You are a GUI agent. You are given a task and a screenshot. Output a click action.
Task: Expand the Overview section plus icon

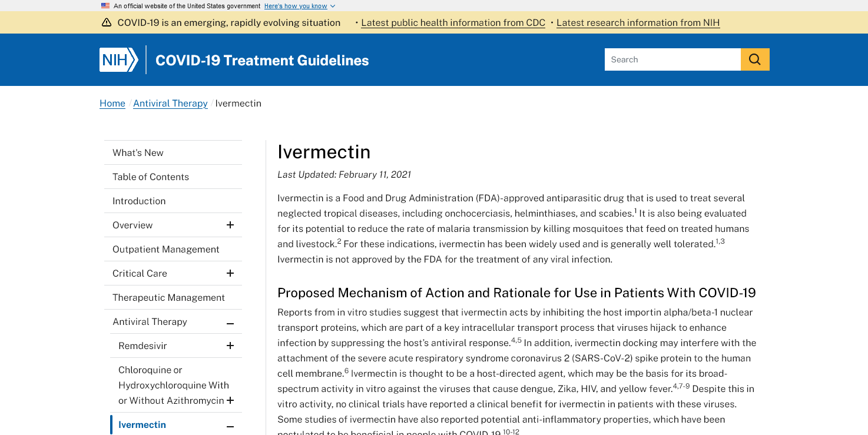[230, 225]
